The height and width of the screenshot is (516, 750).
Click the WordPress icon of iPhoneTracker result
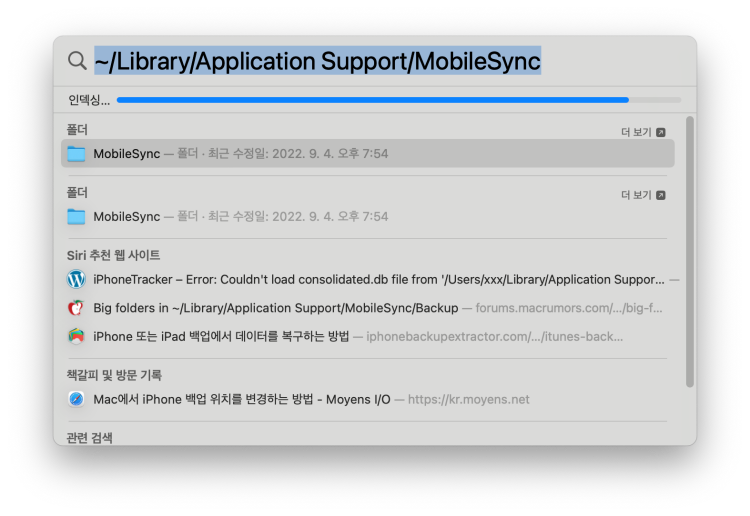pyautogui.click(x=76, y=279)
